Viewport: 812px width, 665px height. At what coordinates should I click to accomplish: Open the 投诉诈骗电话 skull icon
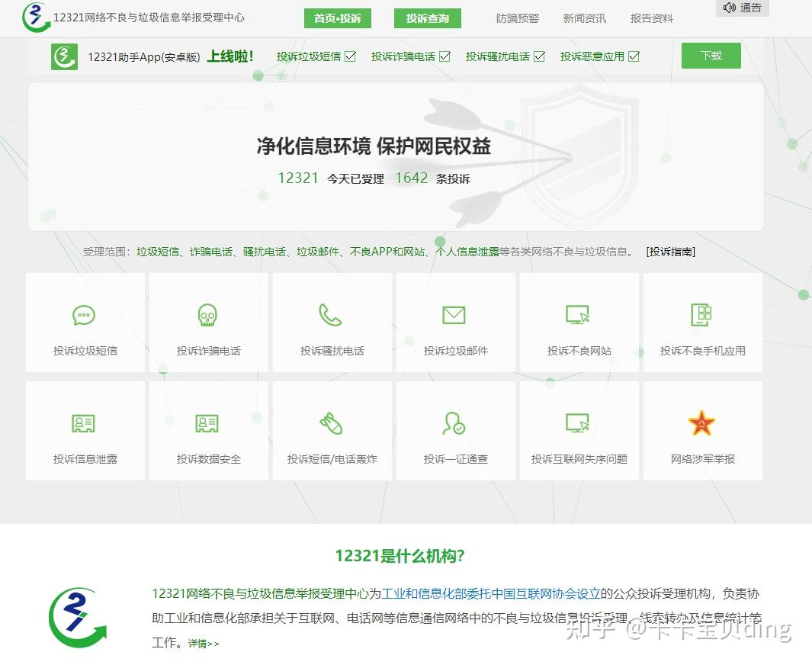coord(207,315)
